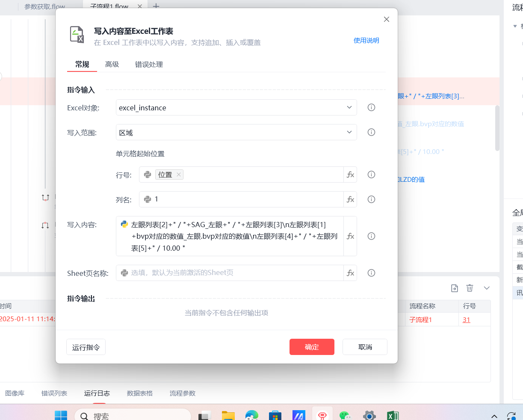
Task: Open Microsoft Store from taskbar
Action: point(275,415)
